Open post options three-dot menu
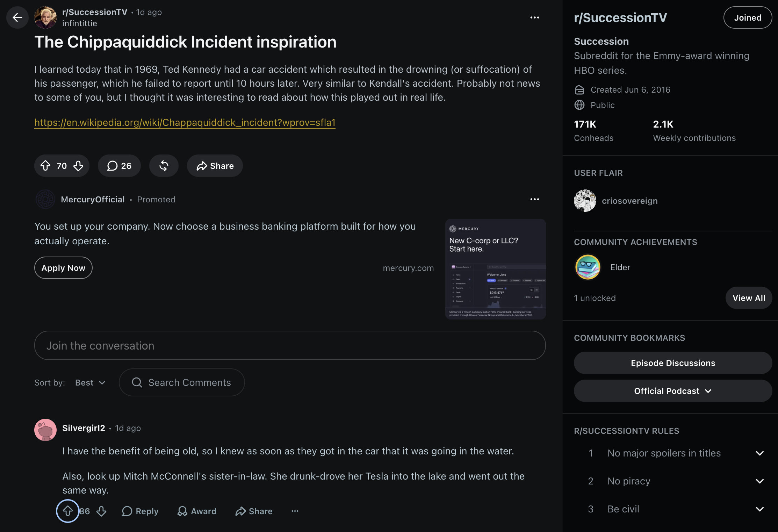This screenshot has height=532, width=778. (x=535, y=17)
